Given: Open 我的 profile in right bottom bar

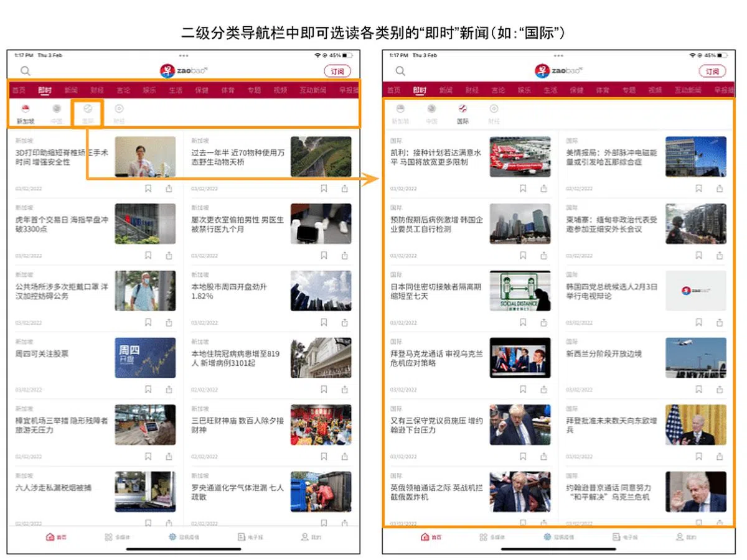Looking at the screenshot, I should tap(685, 537).
